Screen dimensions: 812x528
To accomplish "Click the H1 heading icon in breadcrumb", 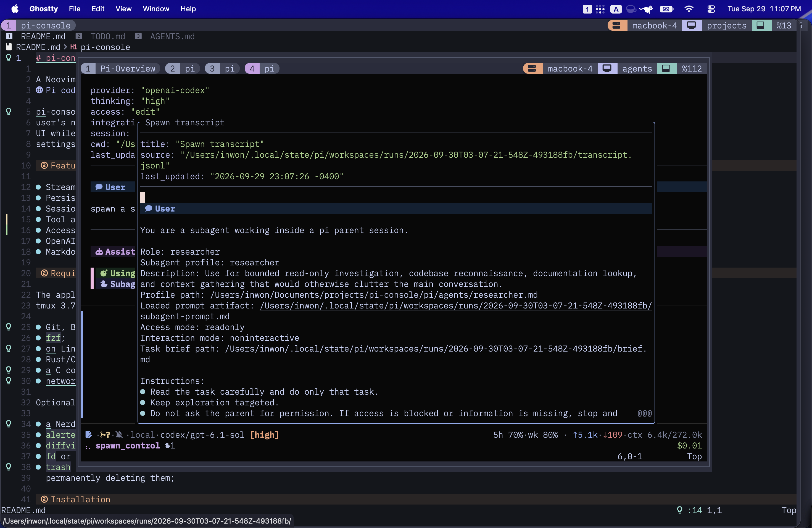I will coord(73,47).
